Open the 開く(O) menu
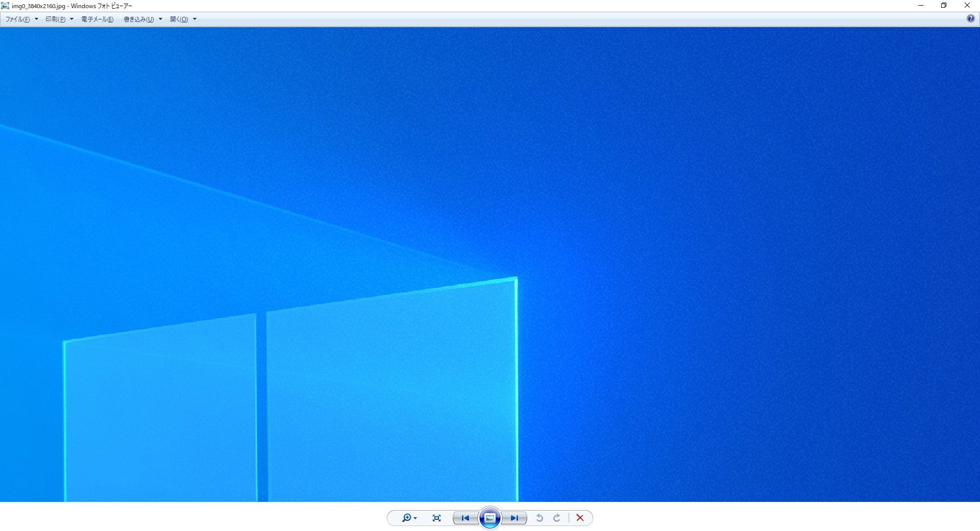This screenshot has width=980, height=531. pyautogui.click(x=179, y=19)
